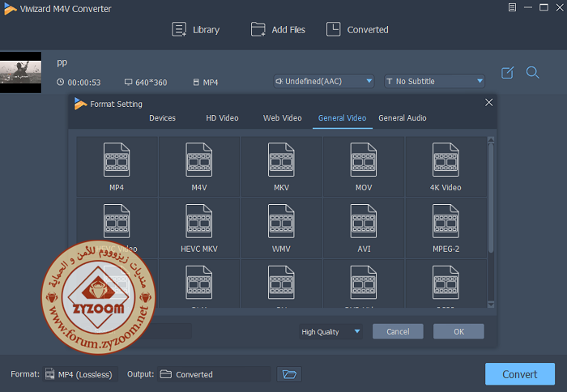Switch to the HD Video tab
The width and height of the screenshot is (567, 392).
coord(222,118)
